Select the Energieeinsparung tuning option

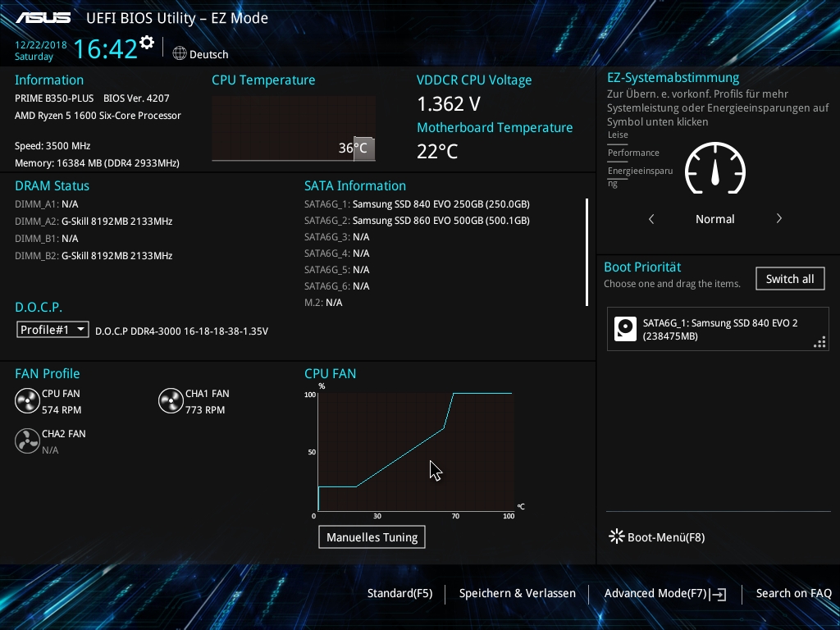pyautogui.click(x=640, y=176)
